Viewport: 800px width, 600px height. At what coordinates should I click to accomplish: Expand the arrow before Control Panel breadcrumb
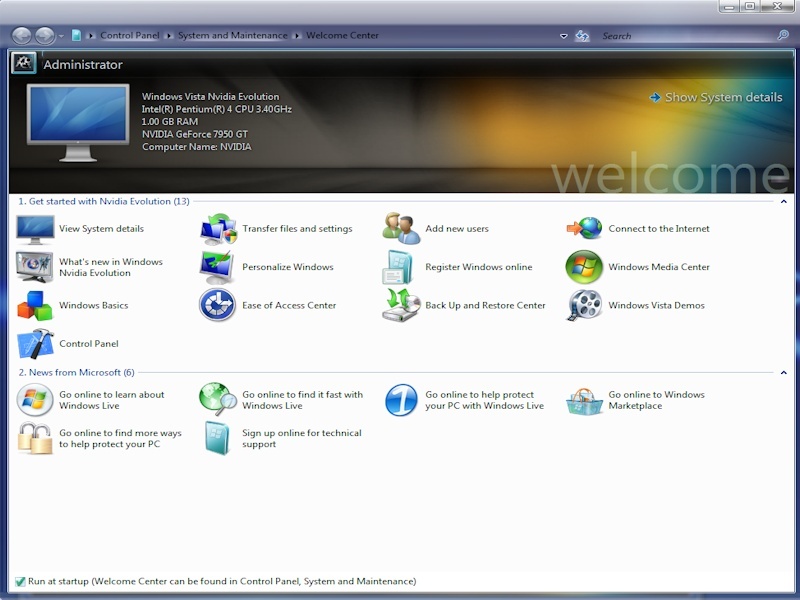point(91,36)
